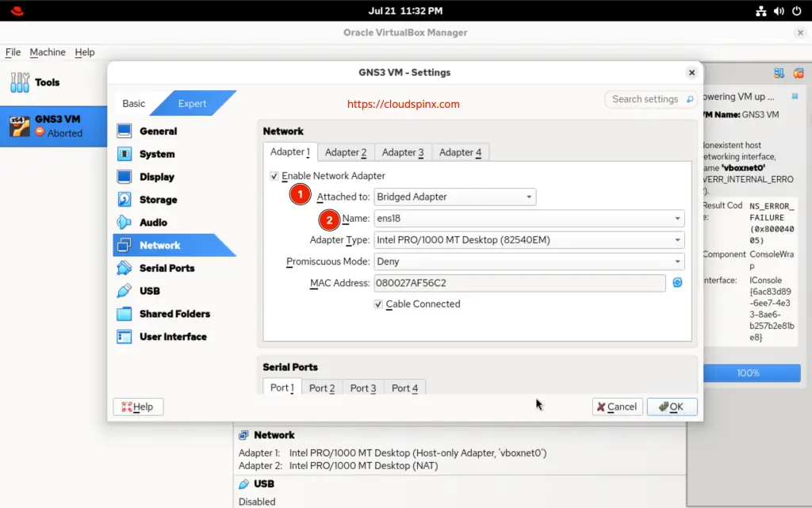Open the Machine menu
812x508 pixels.
(x=47, y=52)
